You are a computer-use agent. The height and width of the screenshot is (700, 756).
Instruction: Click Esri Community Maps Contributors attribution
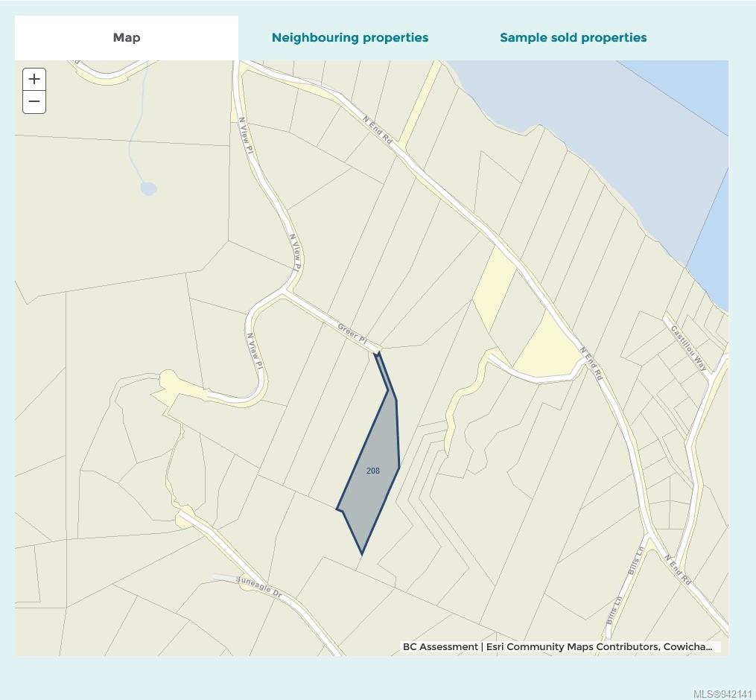coord(571,647)
